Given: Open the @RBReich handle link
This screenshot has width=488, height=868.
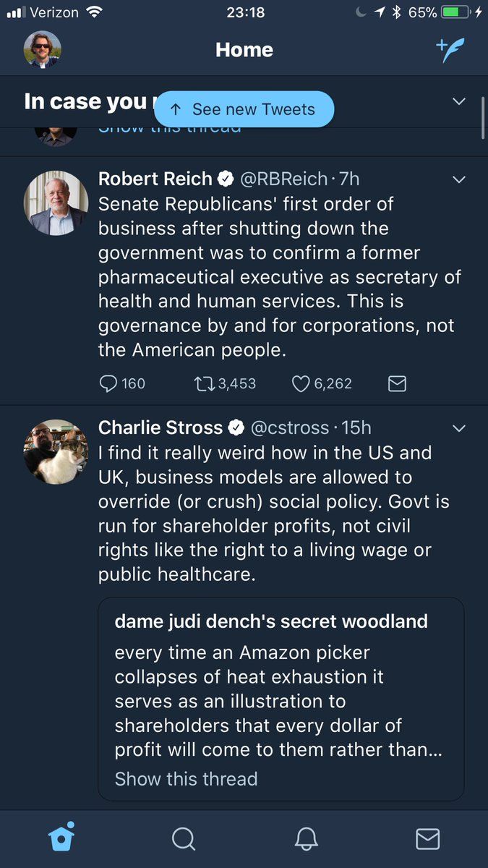Looking at the screenshot, I should [283, 179].
